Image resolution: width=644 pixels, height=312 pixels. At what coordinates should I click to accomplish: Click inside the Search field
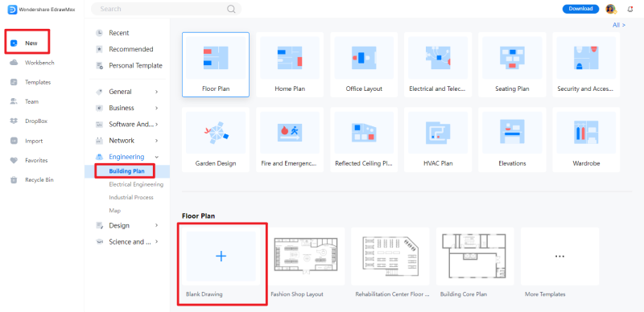click(x=166, y=9)
